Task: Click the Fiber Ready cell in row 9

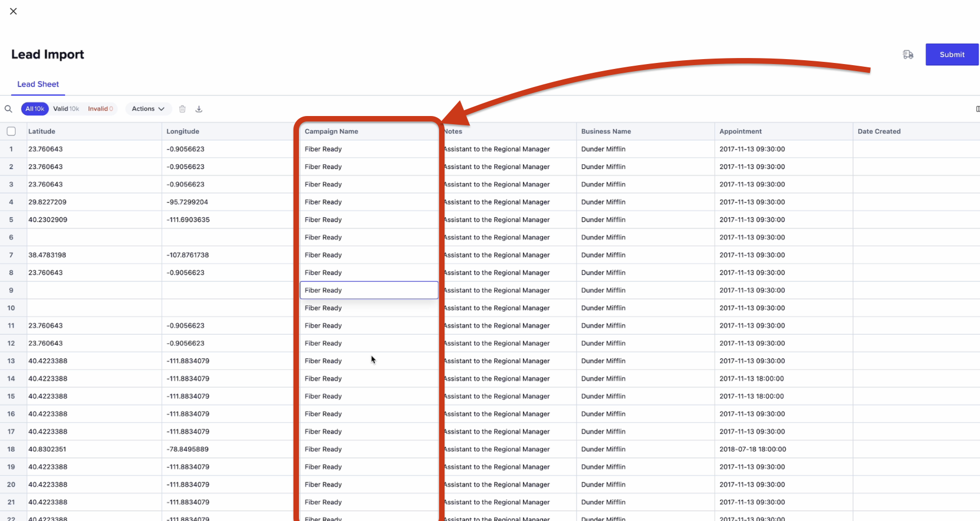Action: point(369,290)
